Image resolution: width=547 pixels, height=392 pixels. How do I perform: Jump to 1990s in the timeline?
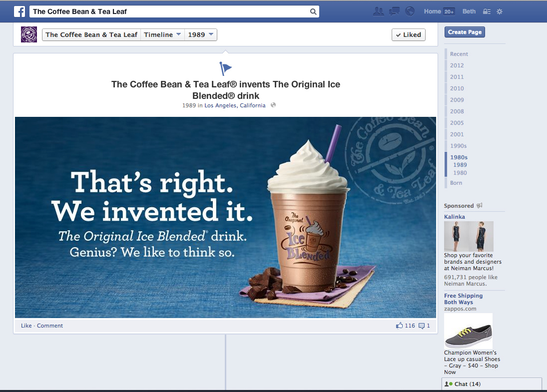coord(458,146)
